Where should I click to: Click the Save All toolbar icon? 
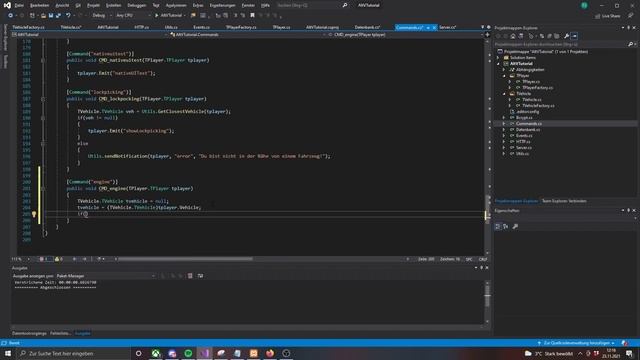click(58, 16)
